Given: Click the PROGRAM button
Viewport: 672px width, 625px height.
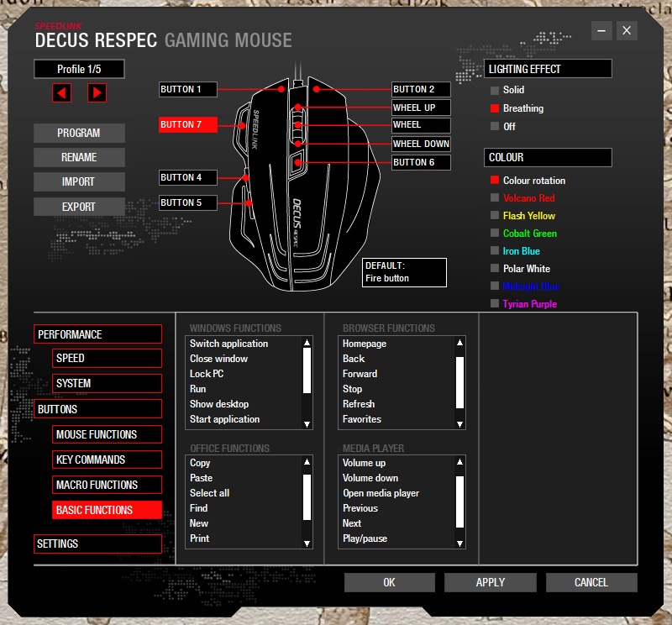Looking at the screenshot, I should click(x=79, y=133).
